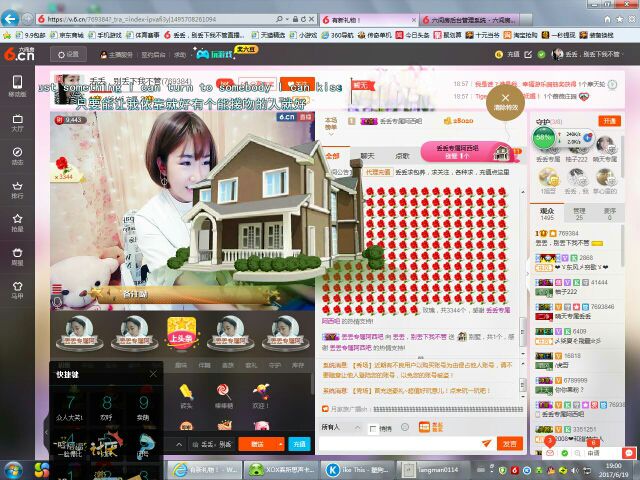Screen dimensions: 640x480
Task: Click the red mail icon at bottom right
Action: 550,453
